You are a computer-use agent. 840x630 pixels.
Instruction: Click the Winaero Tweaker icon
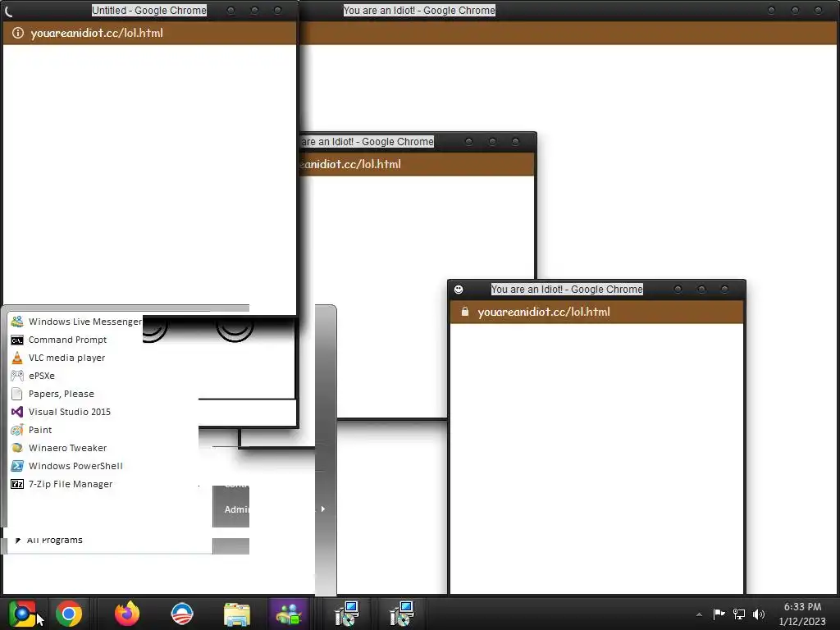click(17, 448)
